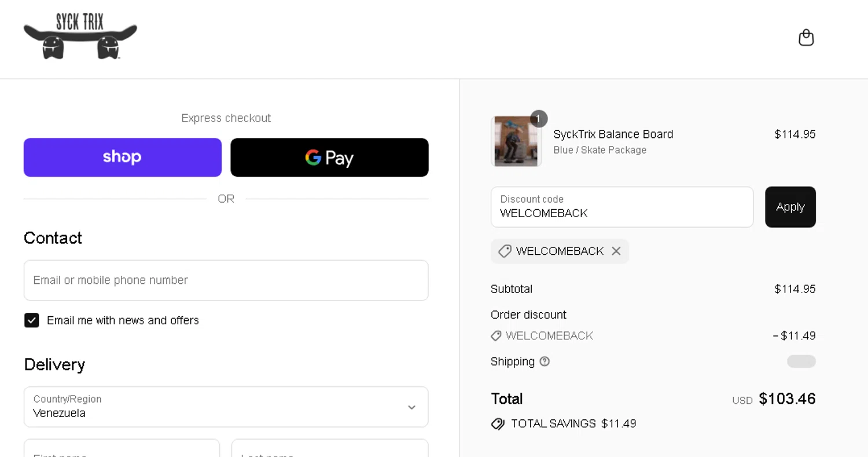Remove the WELCOMEBACK discount tag
Screen dimensions: 868x457
pos(616,251)
